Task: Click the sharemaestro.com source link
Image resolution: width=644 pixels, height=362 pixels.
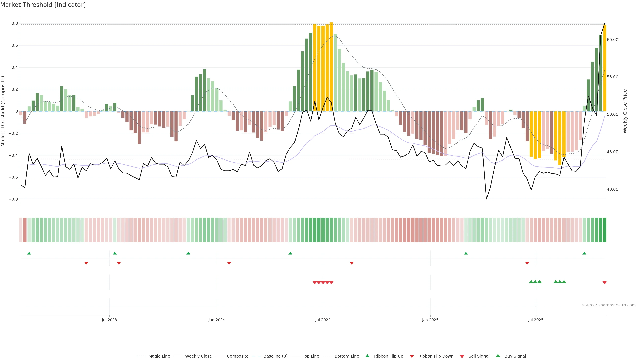Action: [609, 305]
